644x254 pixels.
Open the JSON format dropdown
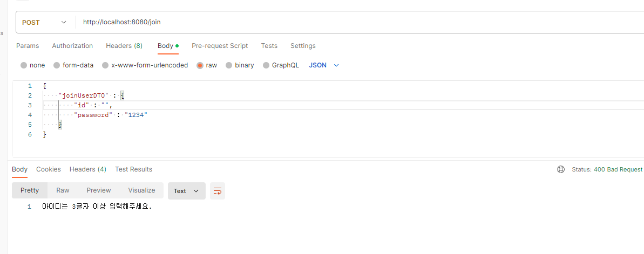324,65
